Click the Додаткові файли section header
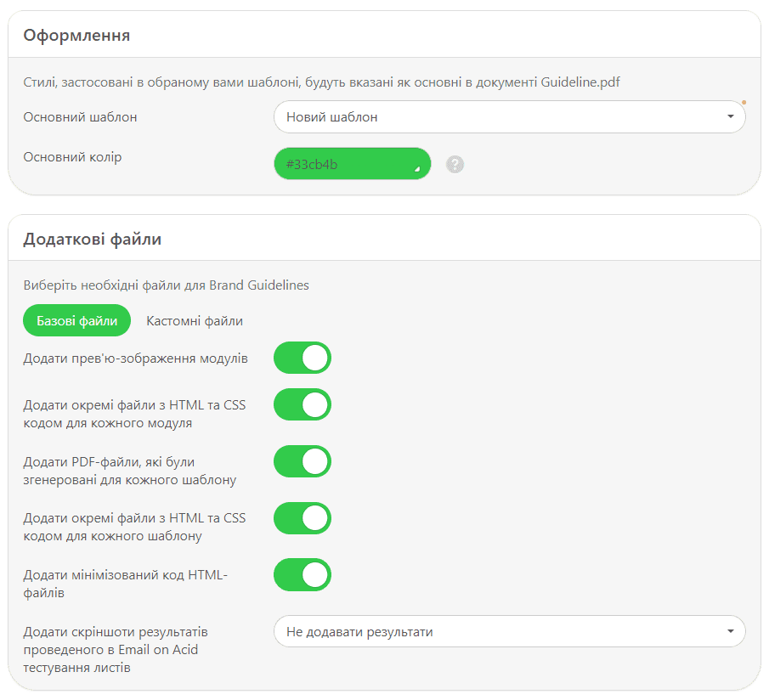The height and width of the screenshot is (700, 769). pyautogui.click(x=92, y=239)
